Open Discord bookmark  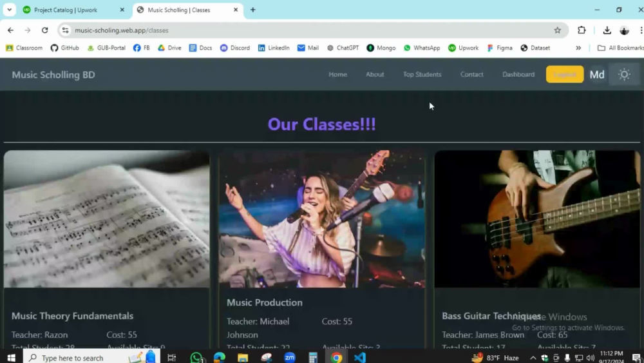point(235,48)
